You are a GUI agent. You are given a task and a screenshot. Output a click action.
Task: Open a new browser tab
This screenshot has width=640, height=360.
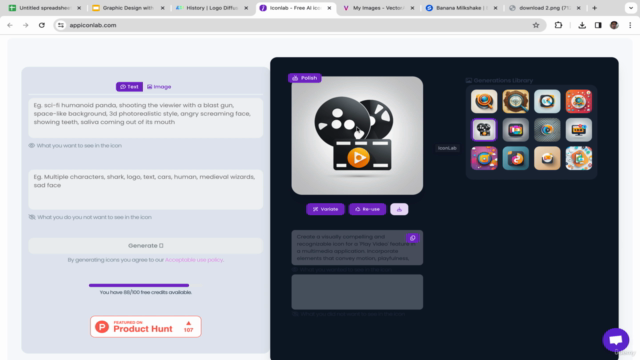[x=594, y=8]
